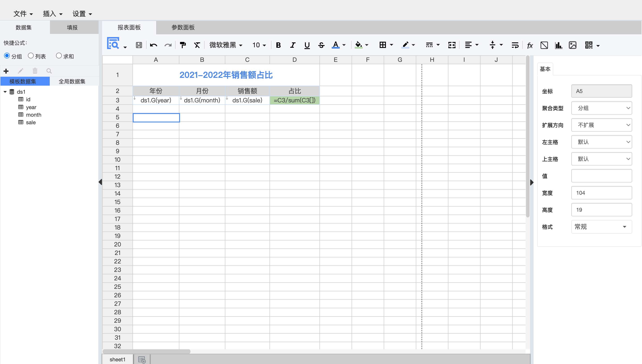Collapse the ds1 dataset tree node
Viewport: 642px width, 364px height.
[5, 92]
